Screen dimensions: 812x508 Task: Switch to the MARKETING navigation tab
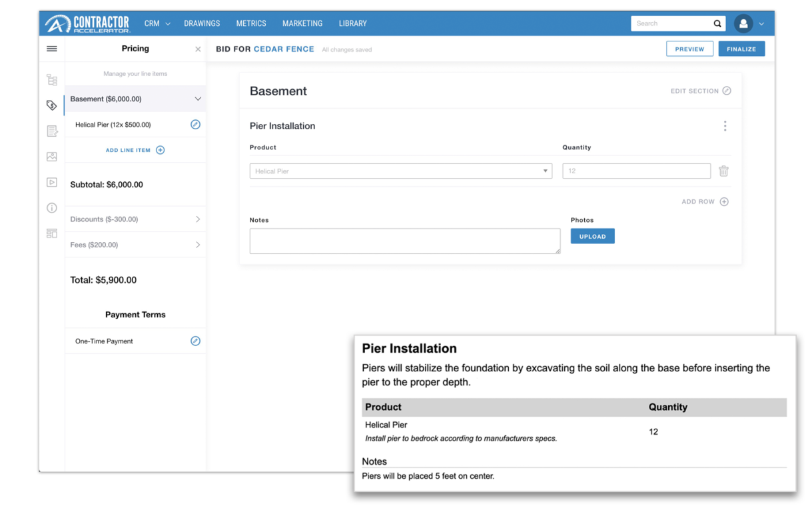click(302, 23)
